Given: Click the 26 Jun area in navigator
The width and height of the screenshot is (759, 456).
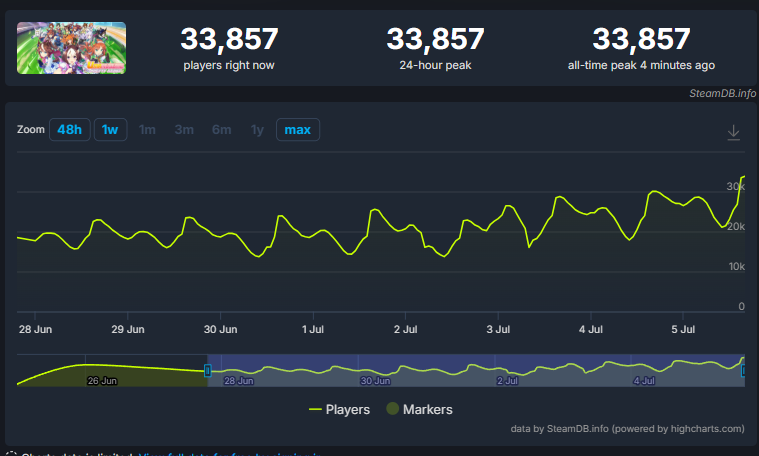Looking at the screenshot, I should [102, 381].
